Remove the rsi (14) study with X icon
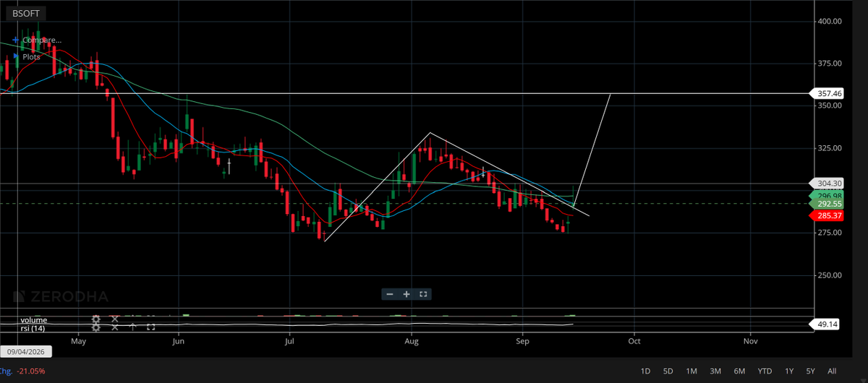 coord(114,327)
